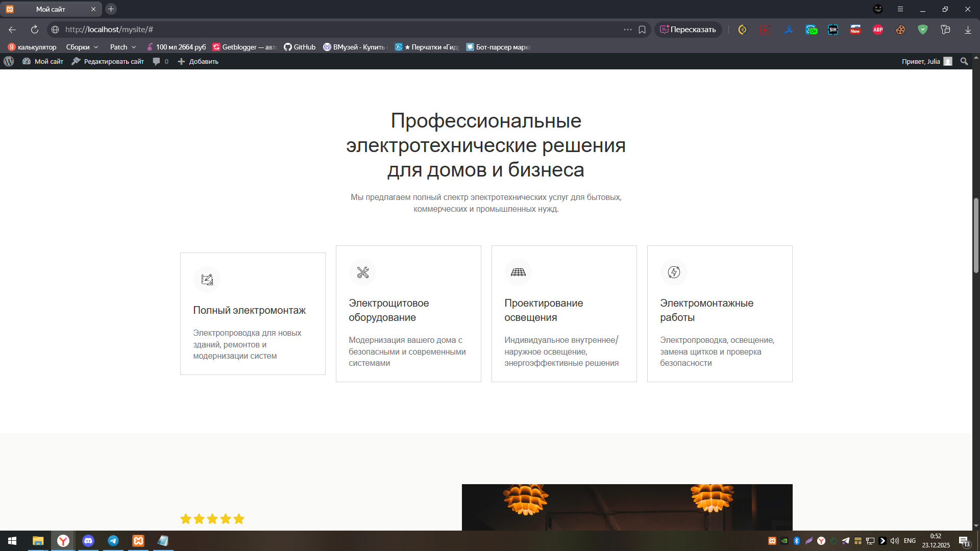980x551 pixels.
Task: Click the Adblock Plus ABP extension icon
Action: [878, 30]
